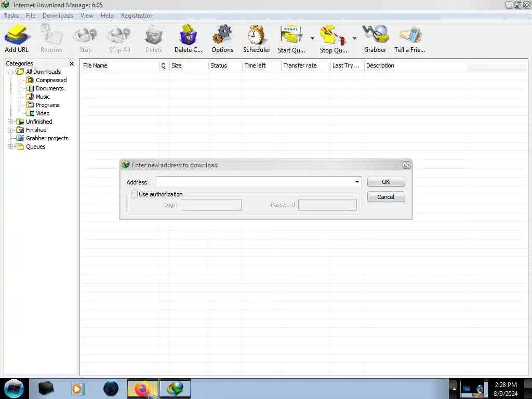Sort by the Description column header
This screenshot has width=532, height=399.
(x=416, y=65)
